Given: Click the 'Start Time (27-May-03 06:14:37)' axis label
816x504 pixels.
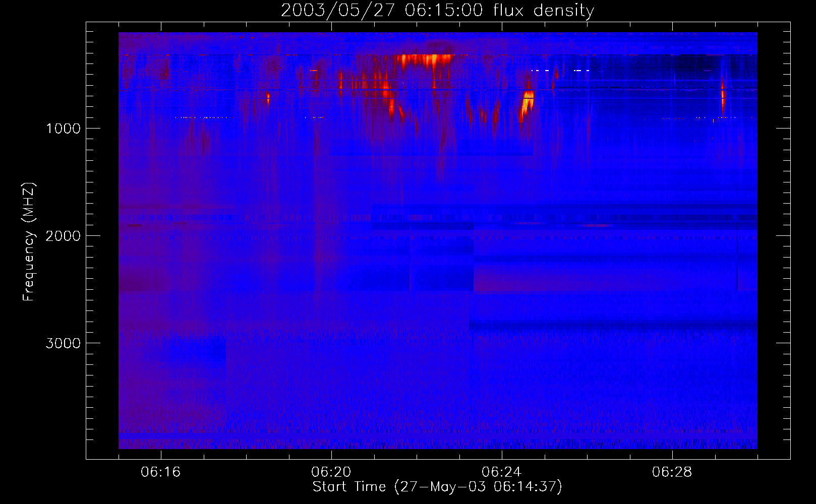Looking at the screenshot, I should pos(437,487).
